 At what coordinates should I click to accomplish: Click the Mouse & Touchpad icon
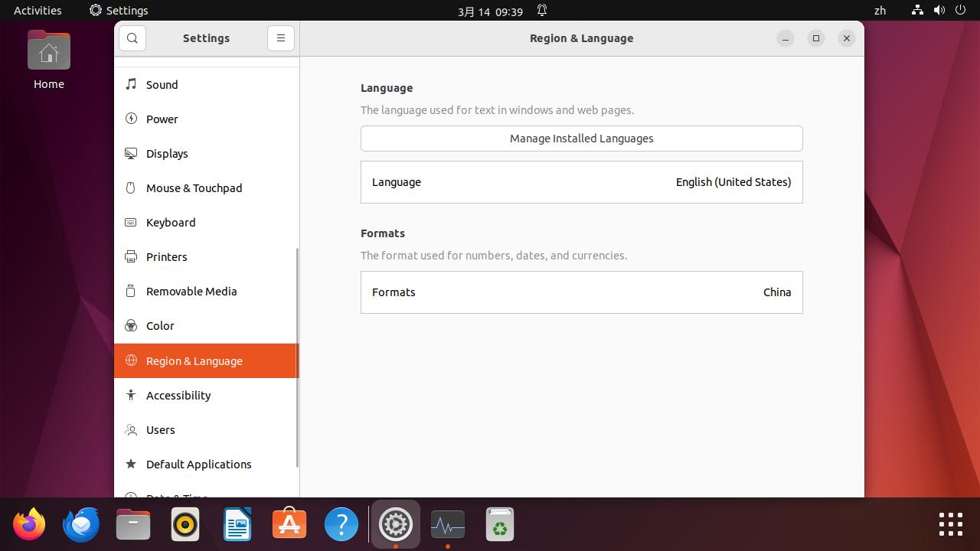131,187
